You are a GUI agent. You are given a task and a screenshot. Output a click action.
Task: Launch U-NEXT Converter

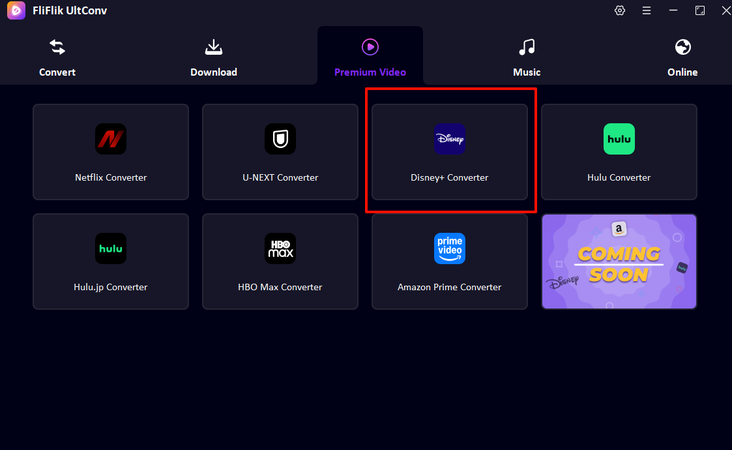tap(280, 152)
